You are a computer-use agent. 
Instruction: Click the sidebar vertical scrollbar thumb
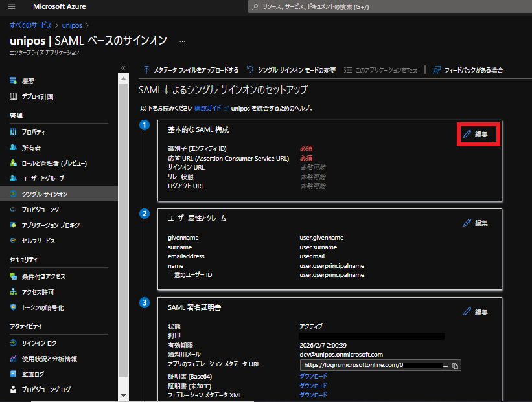(123, 230)
